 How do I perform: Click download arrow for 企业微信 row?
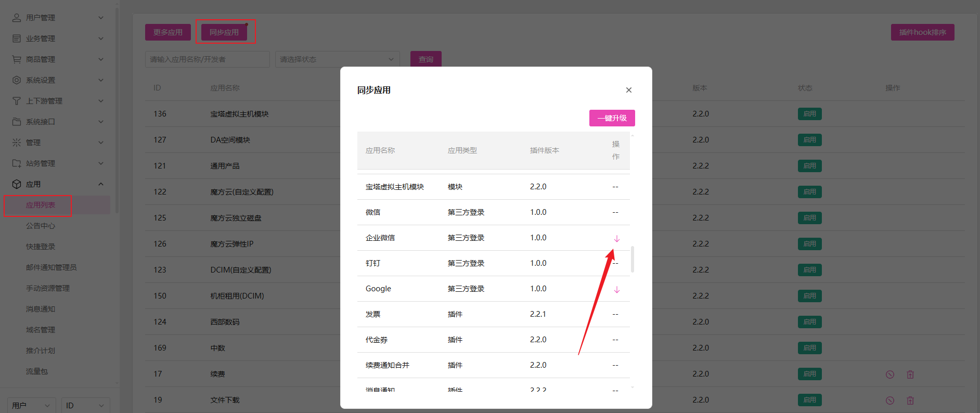point(616,239)
